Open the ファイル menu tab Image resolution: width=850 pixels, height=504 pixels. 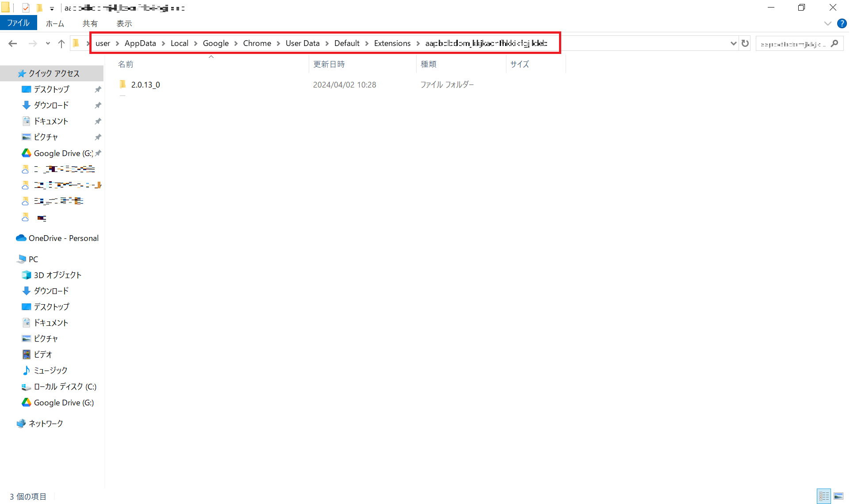(x=18, y=23)
